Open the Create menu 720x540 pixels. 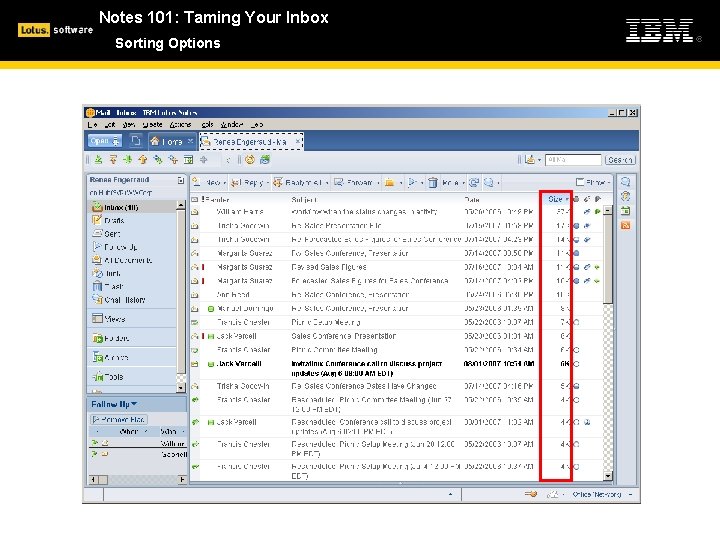point(152,124)
